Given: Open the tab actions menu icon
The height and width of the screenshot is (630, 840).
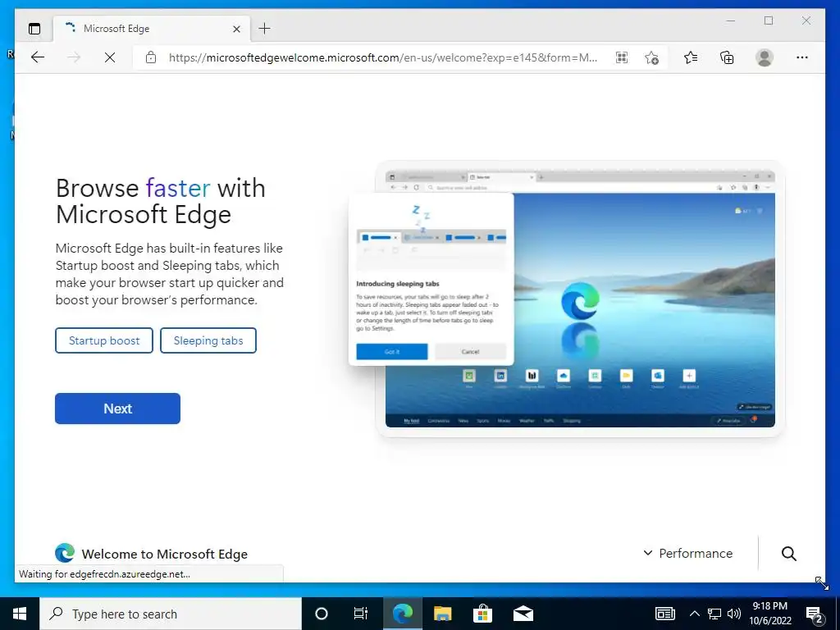Looking at the screenshot, I should [x=34, y=29].
